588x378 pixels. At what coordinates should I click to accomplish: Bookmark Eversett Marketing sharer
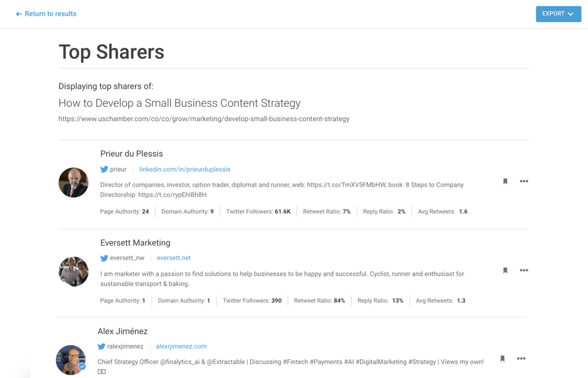505,271
